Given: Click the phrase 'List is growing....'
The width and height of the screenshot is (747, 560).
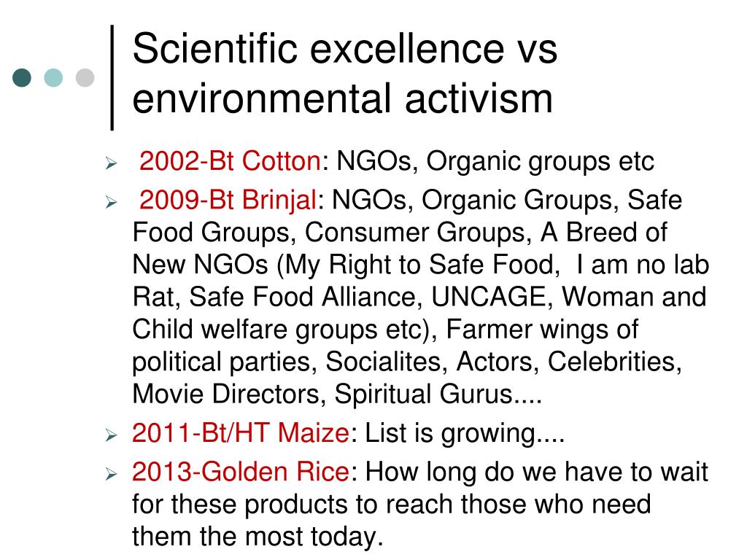Looking at the screenshot, I should pos(465,434).
